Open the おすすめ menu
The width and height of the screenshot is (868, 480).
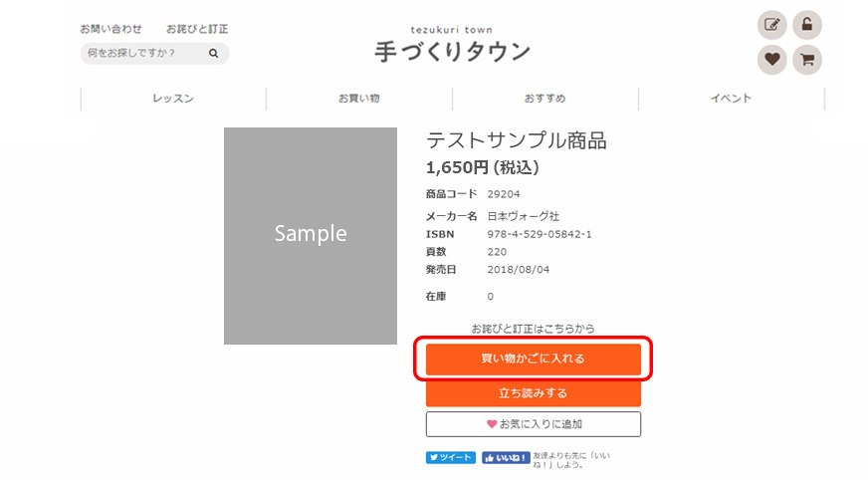[545, 99]
